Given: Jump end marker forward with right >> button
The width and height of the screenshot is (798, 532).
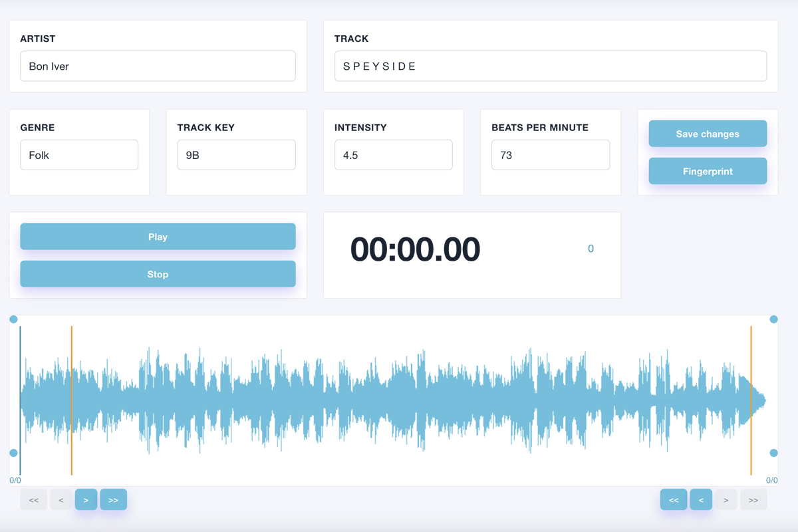Looking at the screenshot, I should click(753, 499).
